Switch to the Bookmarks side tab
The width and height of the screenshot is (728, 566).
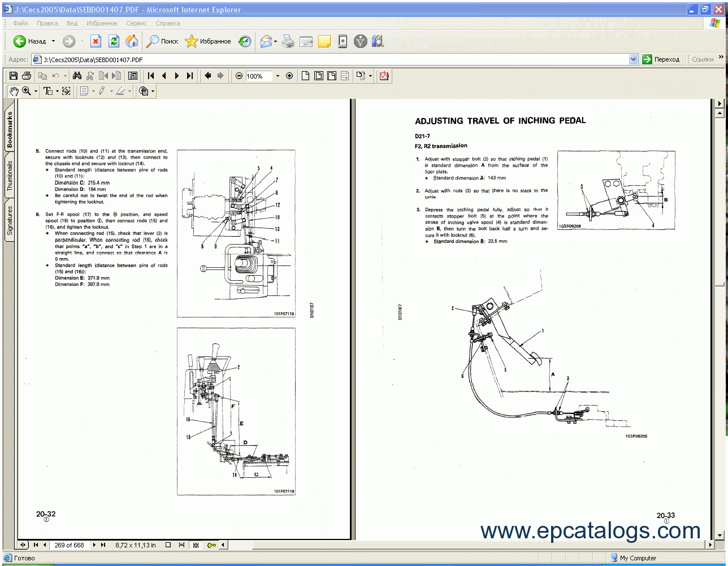pos(10,129)
